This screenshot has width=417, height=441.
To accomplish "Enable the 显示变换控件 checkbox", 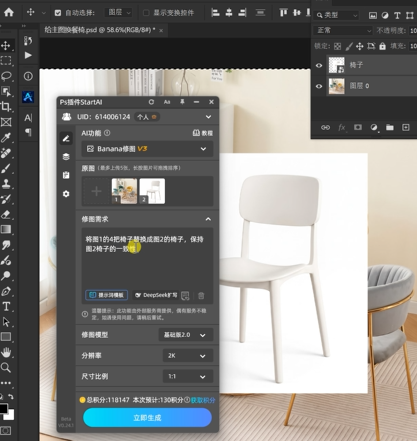I will tap(146, 13).
